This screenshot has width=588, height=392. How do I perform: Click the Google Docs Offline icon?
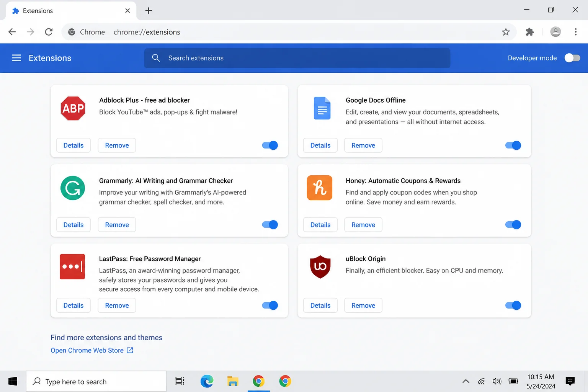[322, 108]
